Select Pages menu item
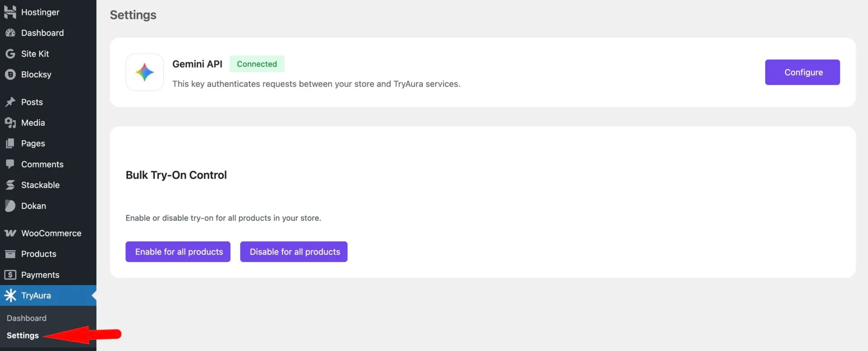Screen dimensions: 868x351 coord(48,143)
